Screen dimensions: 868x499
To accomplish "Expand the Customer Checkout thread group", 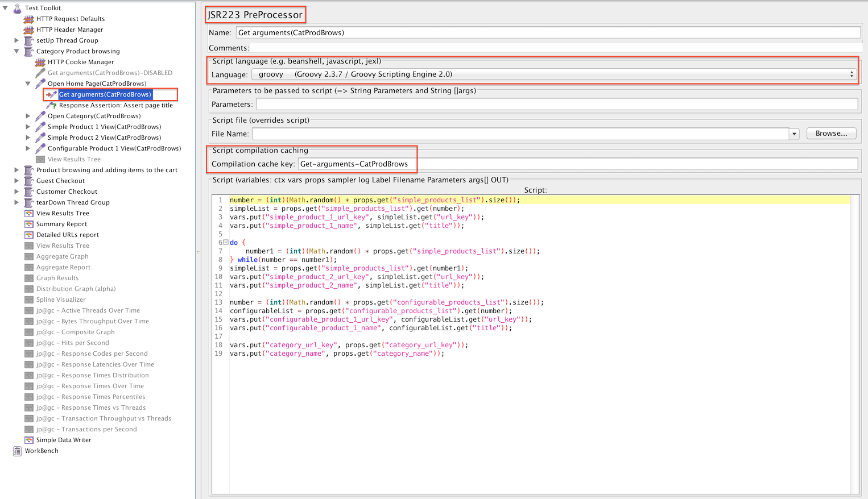I will click(16, 192).
